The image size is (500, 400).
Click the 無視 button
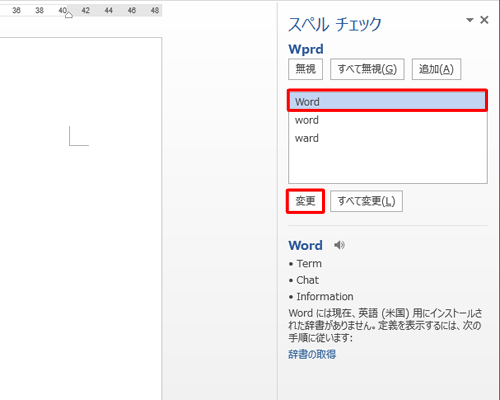[x=305, y=69]
